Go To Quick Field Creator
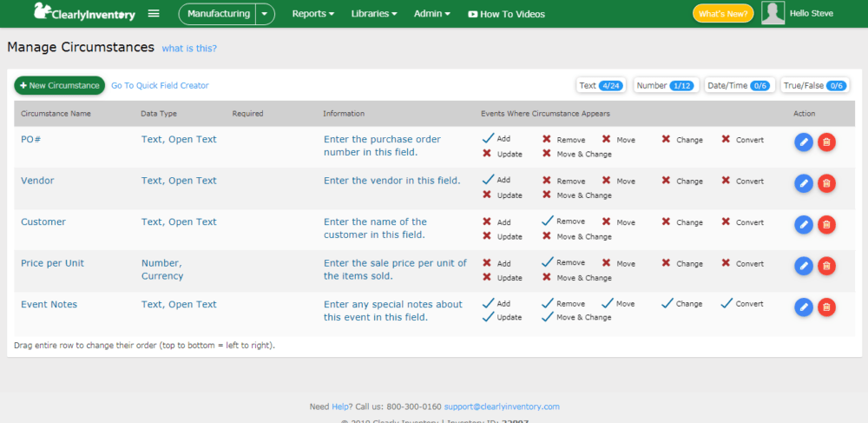The image size is (868, 423). 160,86
